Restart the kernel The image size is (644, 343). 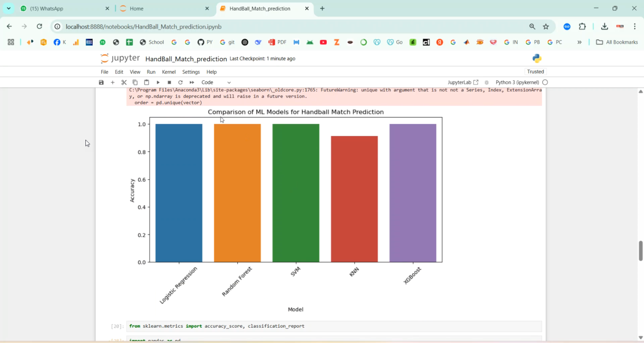click(x=180, y=82)
